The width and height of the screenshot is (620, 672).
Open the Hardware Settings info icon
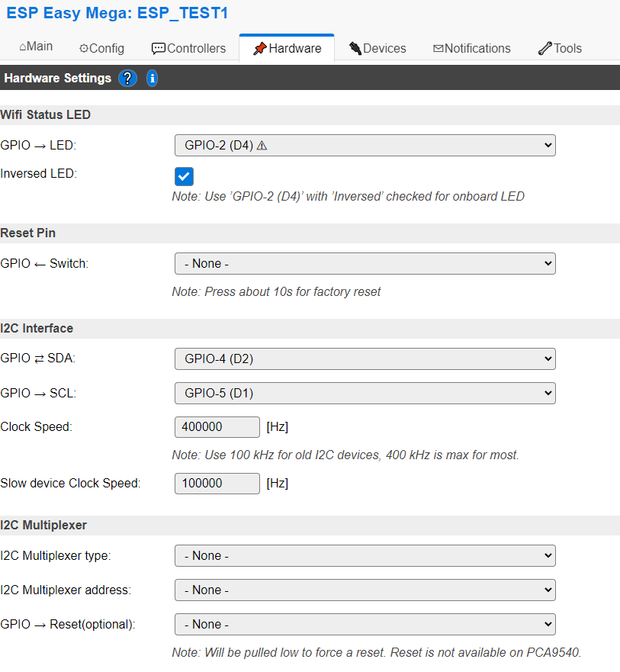152,78
